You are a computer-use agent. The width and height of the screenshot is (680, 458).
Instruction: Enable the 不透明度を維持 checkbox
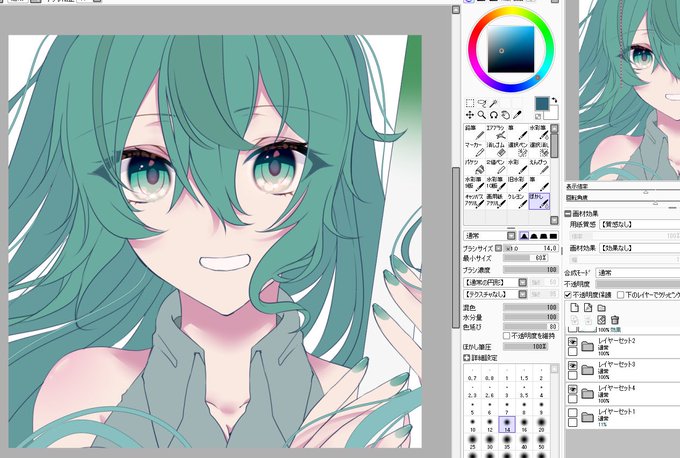pos(506,336)
